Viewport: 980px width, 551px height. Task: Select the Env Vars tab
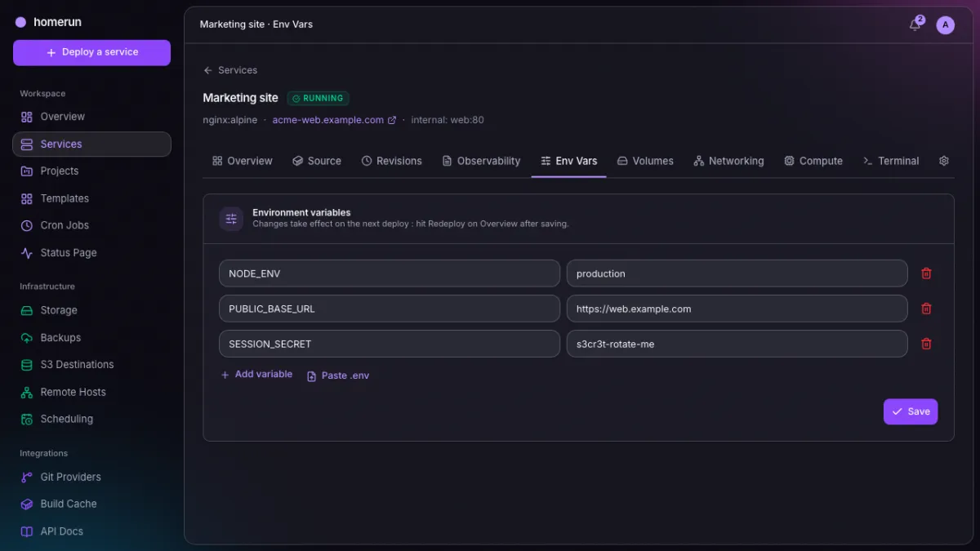568,161
